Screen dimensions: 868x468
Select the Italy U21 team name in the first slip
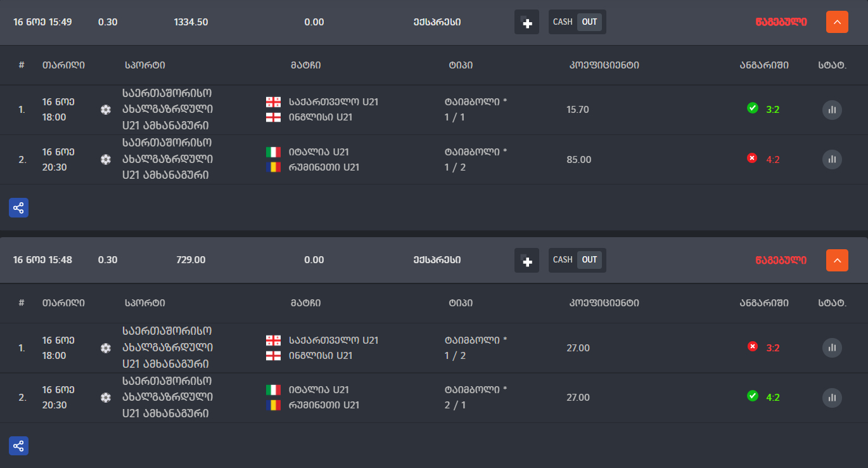pos(319,152)
